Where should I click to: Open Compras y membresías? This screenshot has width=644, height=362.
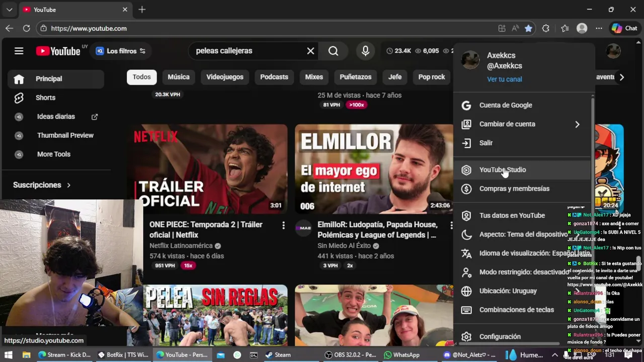coord(522,189)
